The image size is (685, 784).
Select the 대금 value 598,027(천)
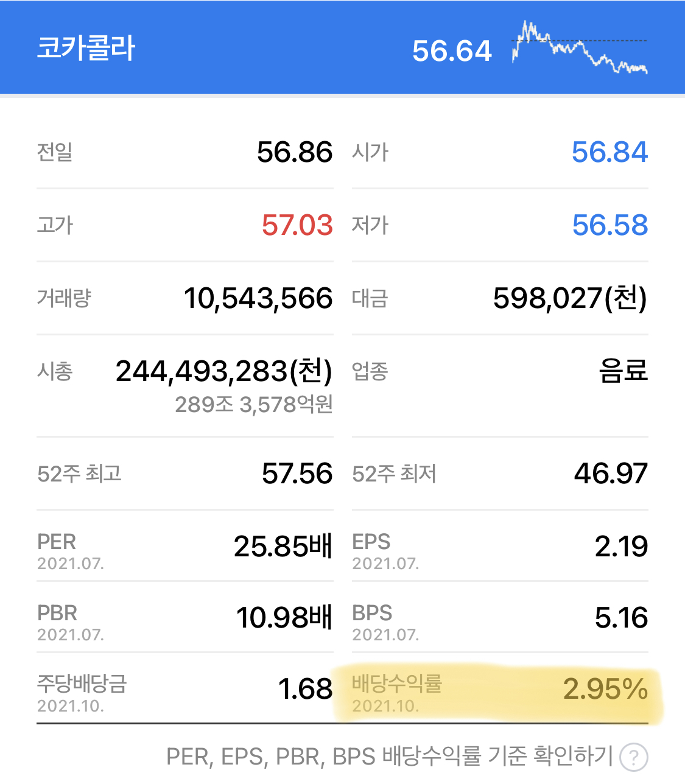[570, 298]
